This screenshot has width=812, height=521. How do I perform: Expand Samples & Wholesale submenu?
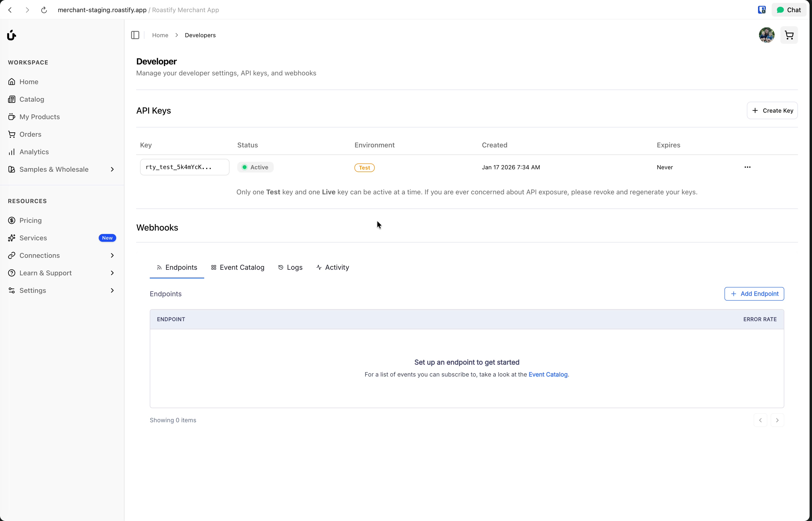[112, 170]
